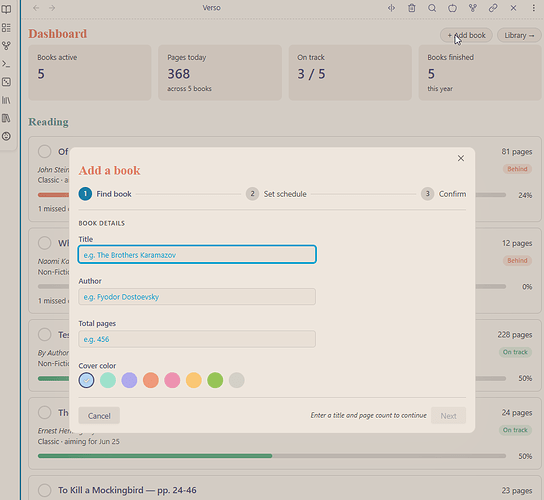544x500 pixels.
Task: Click the split-view icon in the top toolbar
Action: (x=391, y=8)
